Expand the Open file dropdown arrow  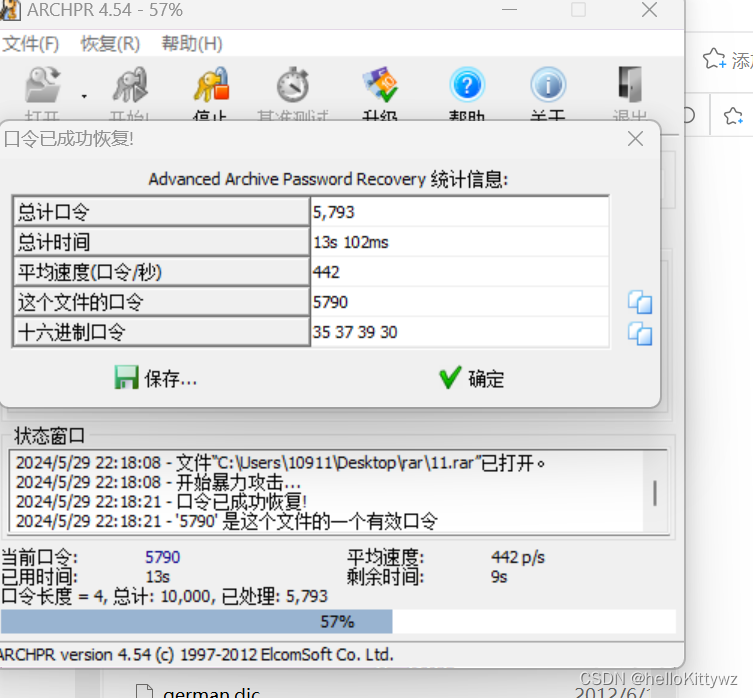click(84, 96)
